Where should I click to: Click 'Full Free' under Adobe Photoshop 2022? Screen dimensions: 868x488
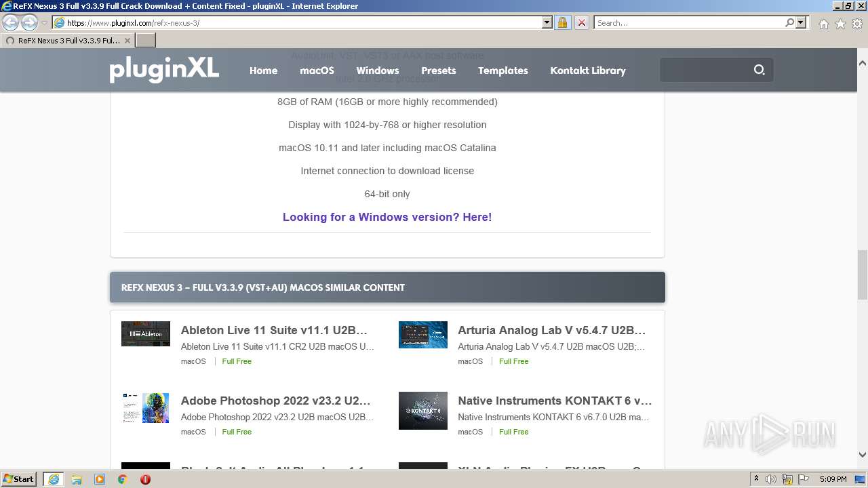click(237, 432)
